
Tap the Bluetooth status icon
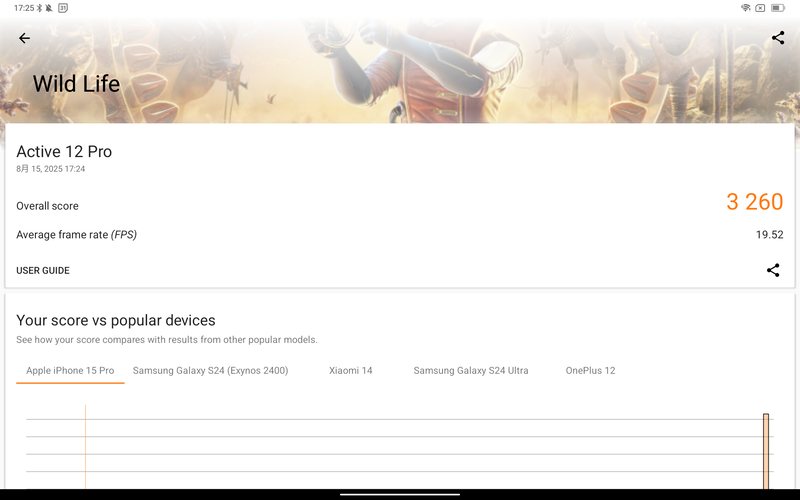[39, 8]
